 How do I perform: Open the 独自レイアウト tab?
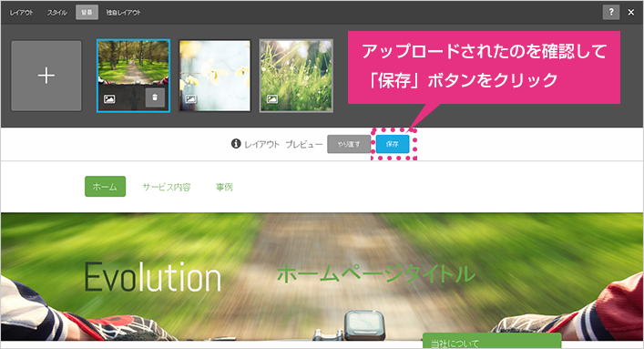pos(123,13)
